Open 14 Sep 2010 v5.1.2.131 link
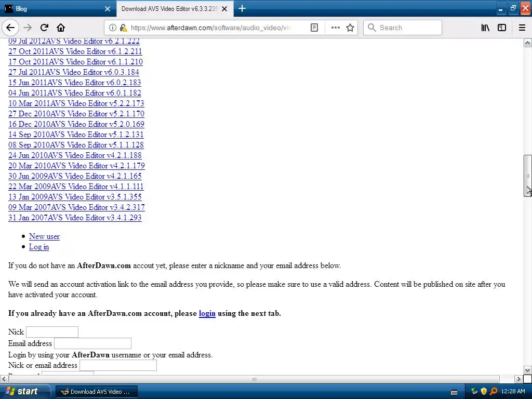 [76, 135]
